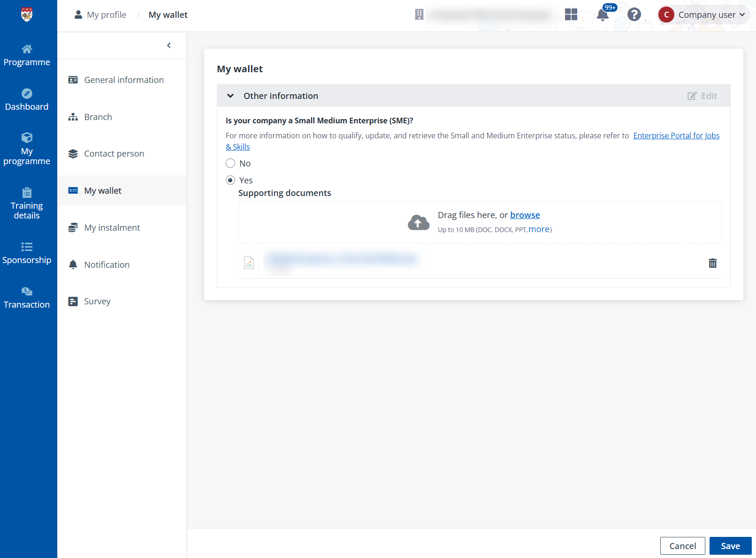Open the apps grid icon
The image size is (756, 558).
point(571,15)
